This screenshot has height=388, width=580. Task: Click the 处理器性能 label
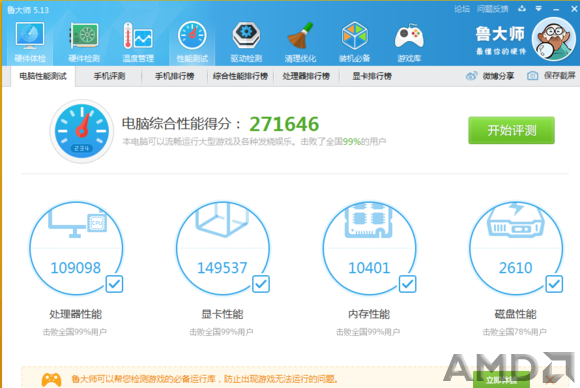coord(76,314)
